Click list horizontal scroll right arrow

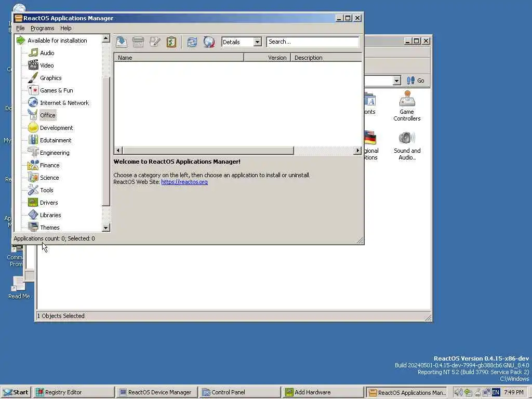coord(357,150)
